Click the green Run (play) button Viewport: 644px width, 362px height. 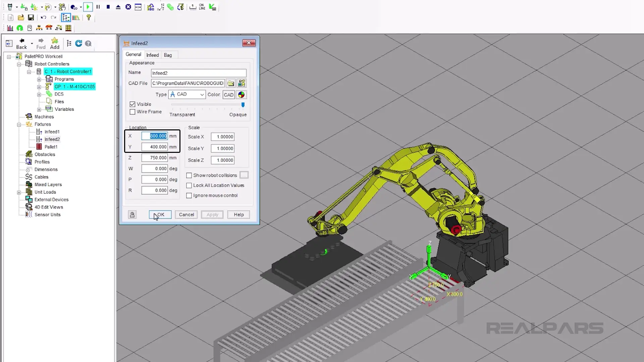pos(88,7)
